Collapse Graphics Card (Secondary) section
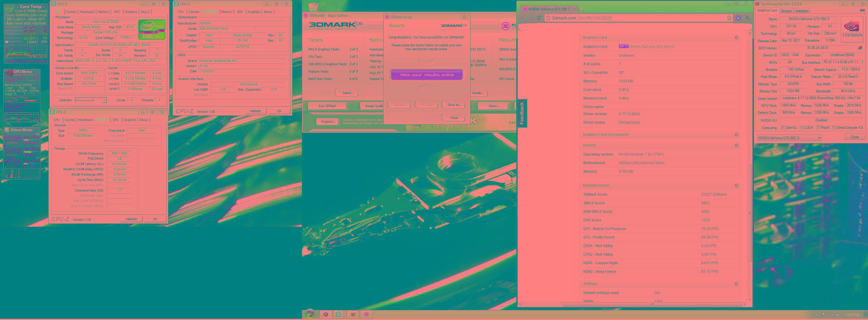The height and width of the screenshot is (320, 868). pyautogui.click(x=736, y=135)
